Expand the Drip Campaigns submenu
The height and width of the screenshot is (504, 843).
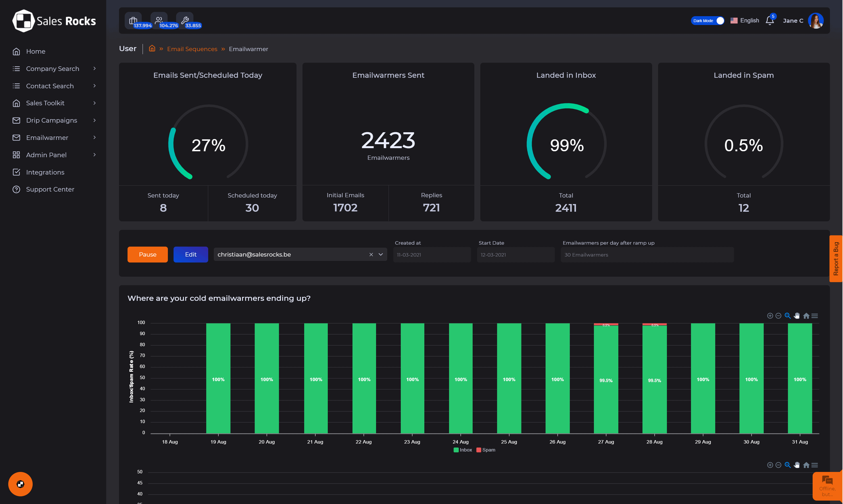95,120
